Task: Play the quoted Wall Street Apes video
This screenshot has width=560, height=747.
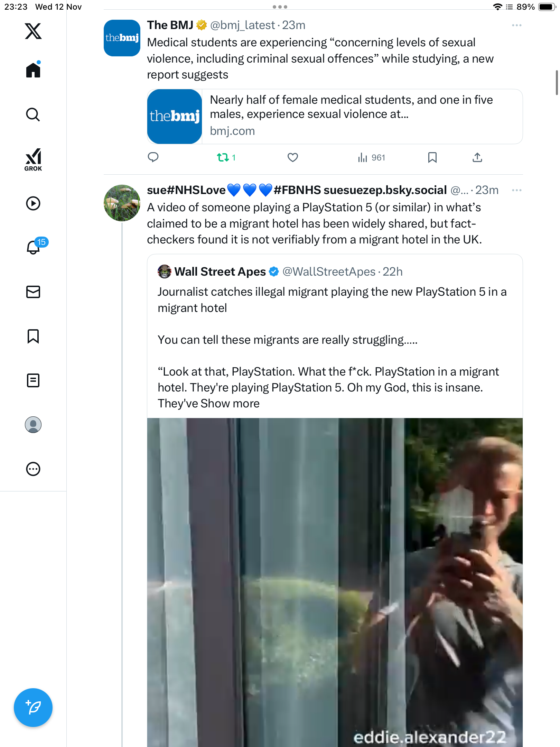Action: [x=335, y=581]
